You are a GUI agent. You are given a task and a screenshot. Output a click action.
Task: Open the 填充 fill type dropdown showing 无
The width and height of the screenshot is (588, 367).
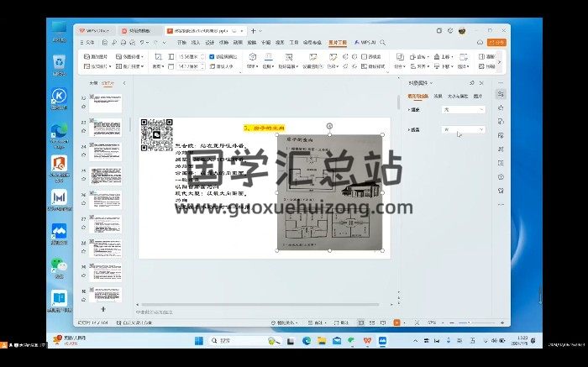pyautogui.click(x=463, y=109)
